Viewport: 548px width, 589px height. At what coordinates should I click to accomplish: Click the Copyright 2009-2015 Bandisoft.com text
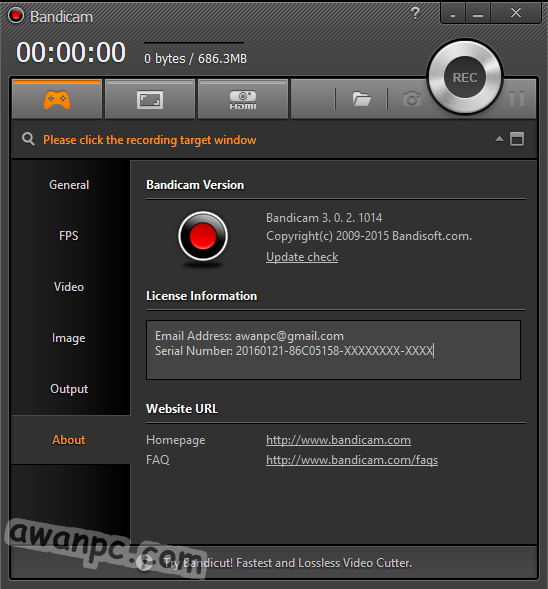(369, 236)
